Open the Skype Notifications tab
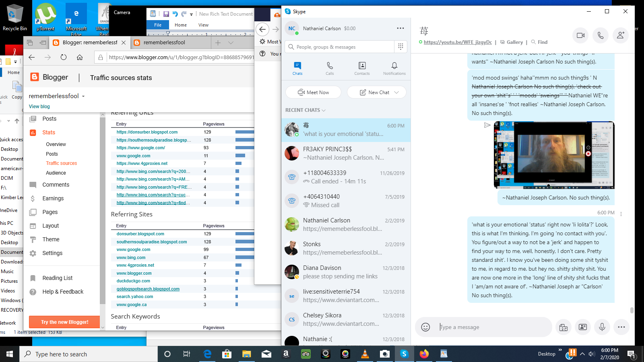Screen dimensions: 644x362 (394, 68)
